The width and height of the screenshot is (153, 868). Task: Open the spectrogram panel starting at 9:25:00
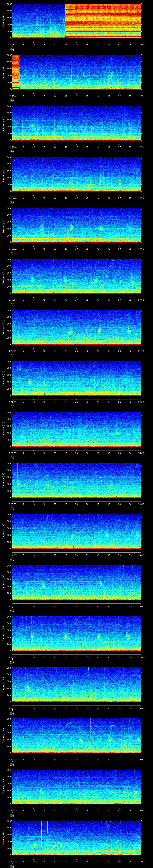coord(77,583)
